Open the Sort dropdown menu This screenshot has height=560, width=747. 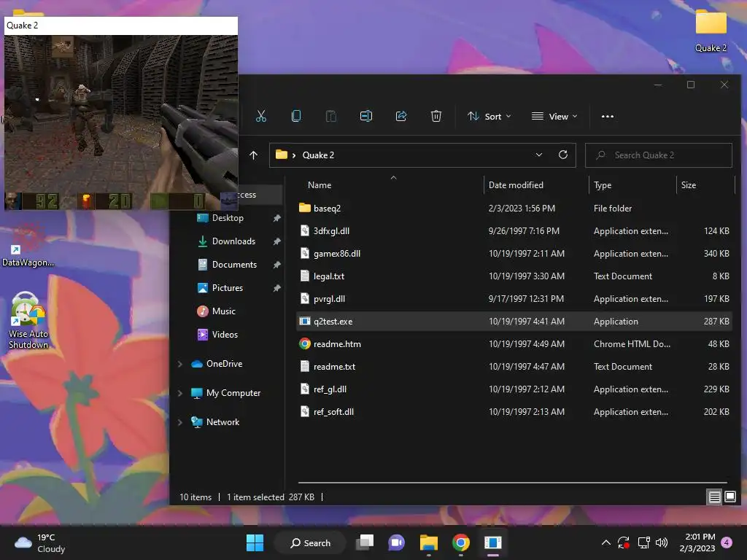point(489,116)
